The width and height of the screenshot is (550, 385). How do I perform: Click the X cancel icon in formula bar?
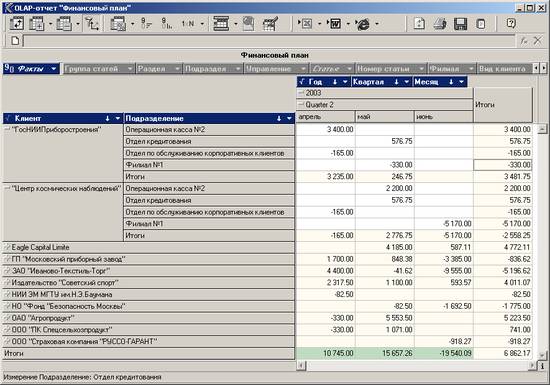pos(537,41)
